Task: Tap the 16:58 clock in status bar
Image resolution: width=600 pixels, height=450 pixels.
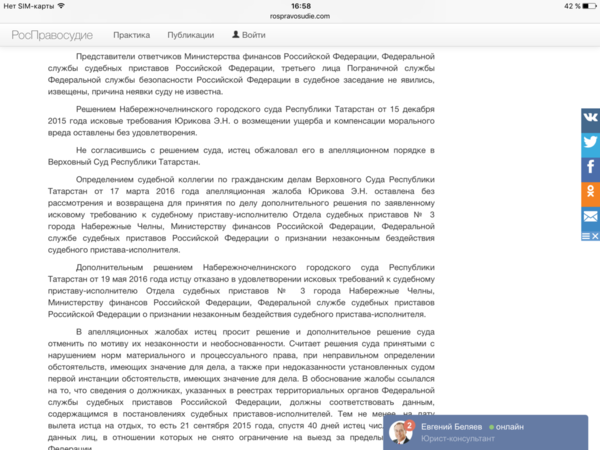Action: point(300,6)
